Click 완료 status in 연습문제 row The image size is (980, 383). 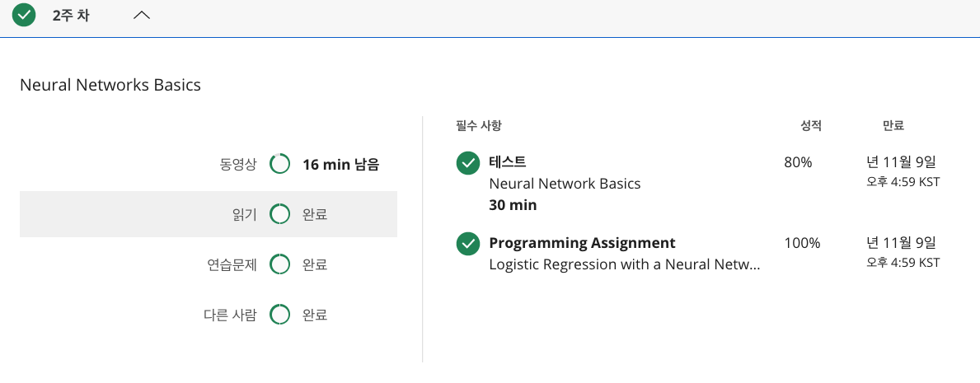(x=315, y=265)
